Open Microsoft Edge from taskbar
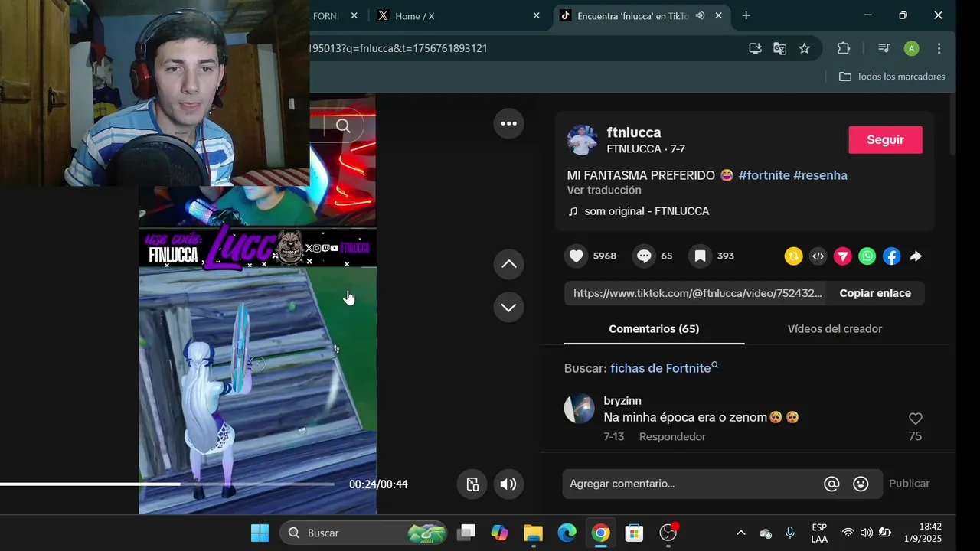This screenshot has height=551, width=980. 567,533
